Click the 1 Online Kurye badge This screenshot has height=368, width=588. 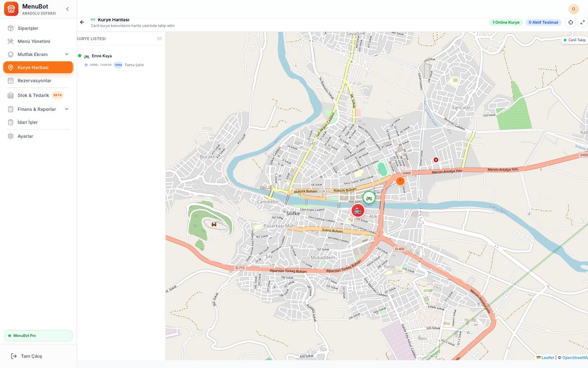click(x=506, y=22)
